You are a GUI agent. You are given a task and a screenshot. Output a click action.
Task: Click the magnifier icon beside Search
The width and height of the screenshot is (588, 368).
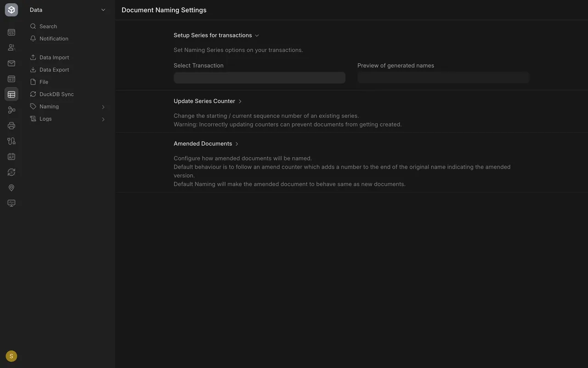tap(33, 26)
